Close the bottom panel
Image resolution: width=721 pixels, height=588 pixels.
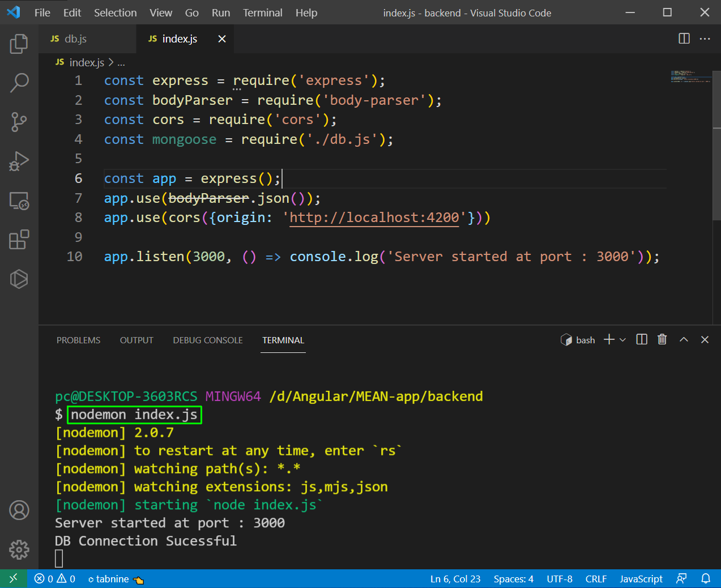coord(705,339)
